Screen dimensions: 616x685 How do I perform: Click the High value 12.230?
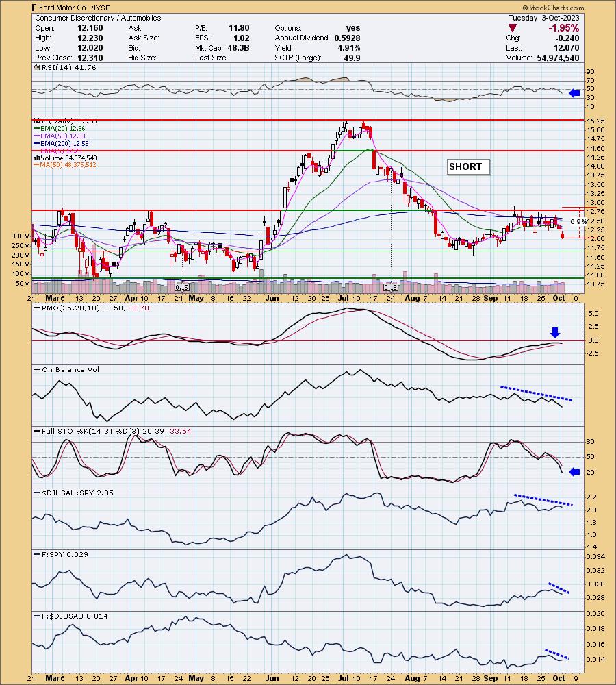90,38
